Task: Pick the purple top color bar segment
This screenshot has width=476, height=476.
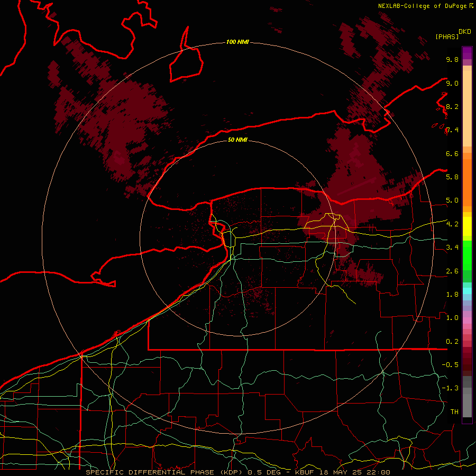Action: tap(467, 53)
